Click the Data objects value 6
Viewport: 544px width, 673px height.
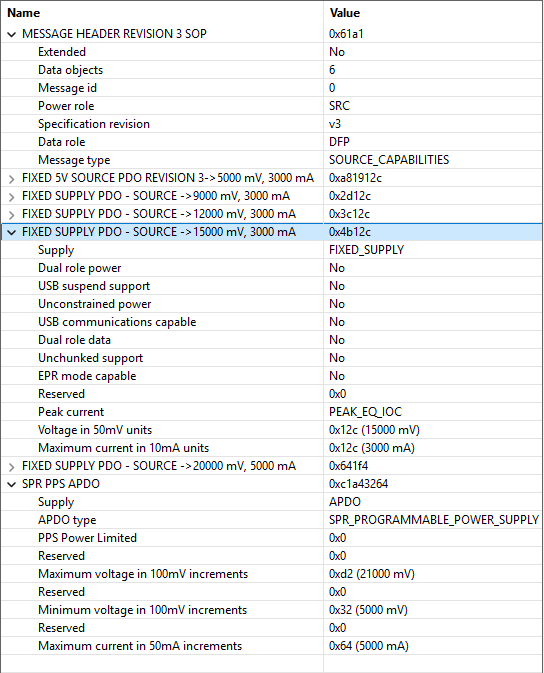[332, 70]
